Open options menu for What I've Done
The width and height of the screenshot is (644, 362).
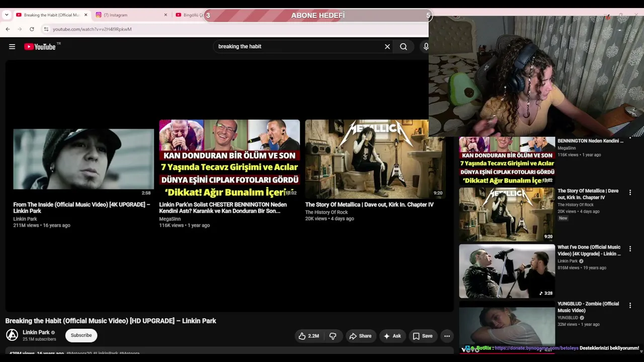point(630,249)
